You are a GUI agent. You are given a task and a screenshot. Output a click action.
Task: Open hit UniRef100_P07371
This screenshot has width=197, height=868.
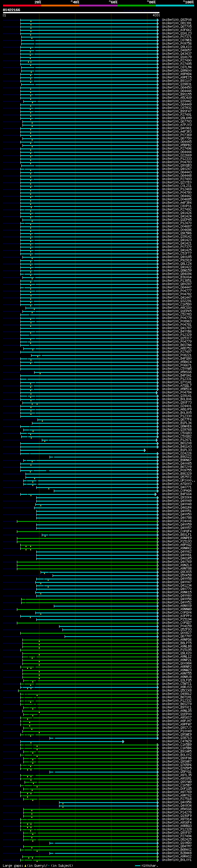coord(177,37)
